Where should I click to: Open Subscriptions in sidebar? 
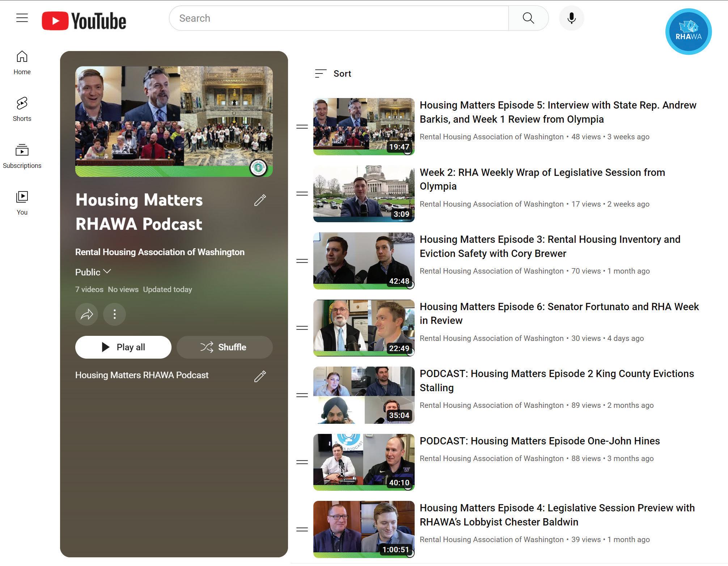(22, 156)
